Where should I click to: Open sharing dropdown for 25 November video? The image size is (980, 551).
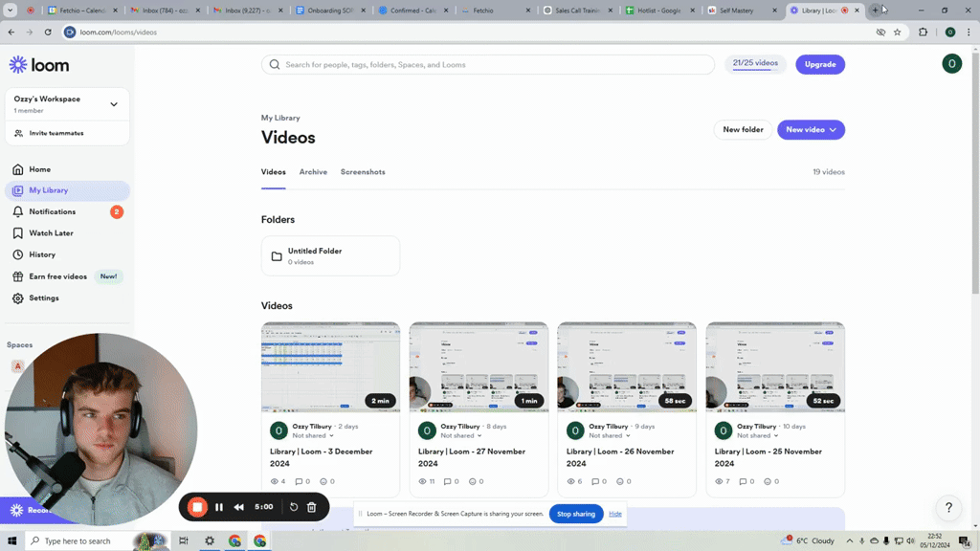(x=758, y=436)
